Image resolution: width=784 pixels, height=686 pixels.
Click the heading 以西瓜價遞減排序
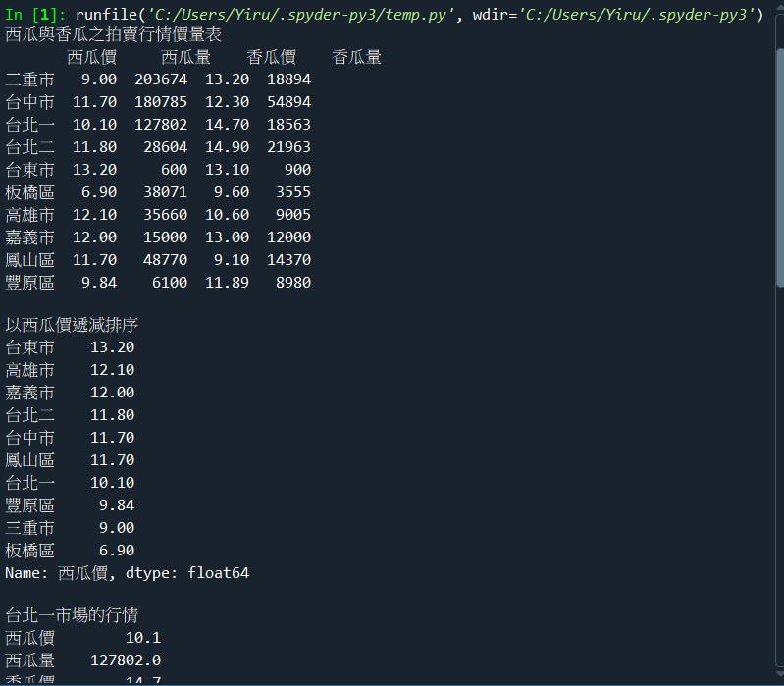(72, 325)
